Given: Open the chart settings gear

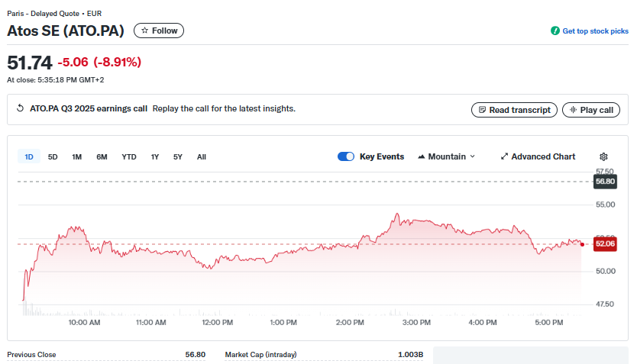Looking at the screenshot, I should (603, 156).
